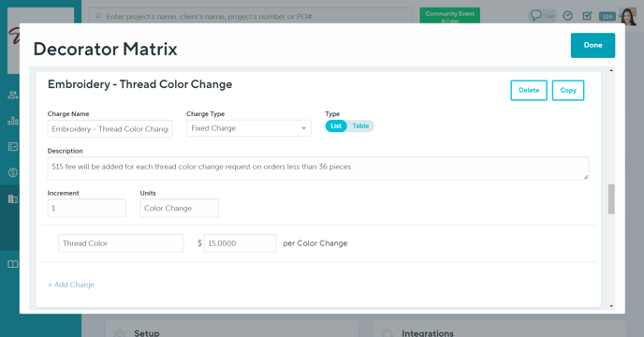Open the checklist tasks icon in header
644x337 pixels.
coord(587,16)
